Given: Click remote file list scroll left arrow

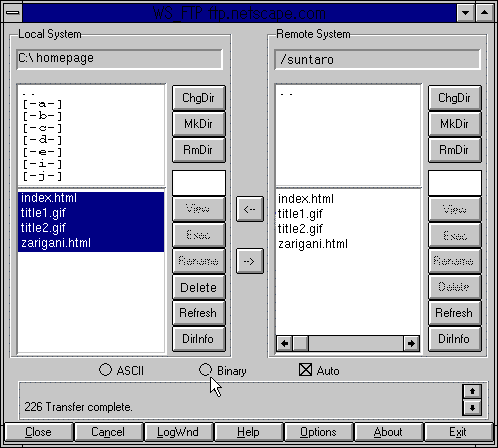Looking at the screenshot, I should tap(284, 343).
